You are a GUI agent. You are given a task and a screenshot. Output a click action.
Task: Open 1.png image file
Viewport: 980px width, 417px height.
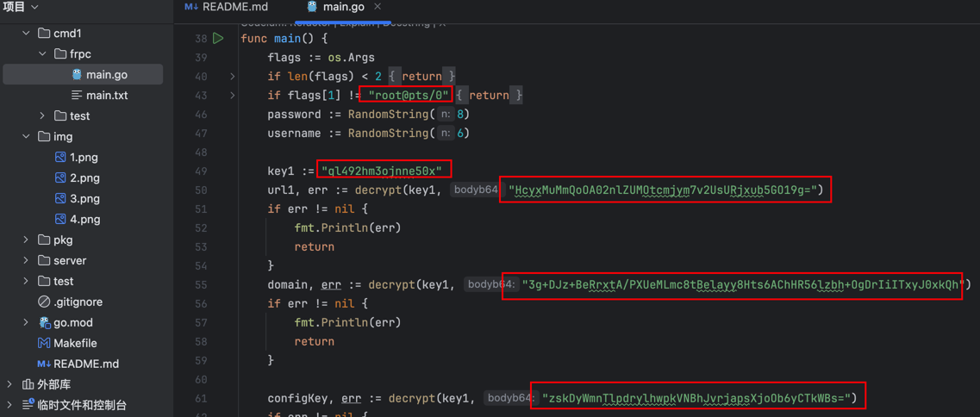point(83,157)
